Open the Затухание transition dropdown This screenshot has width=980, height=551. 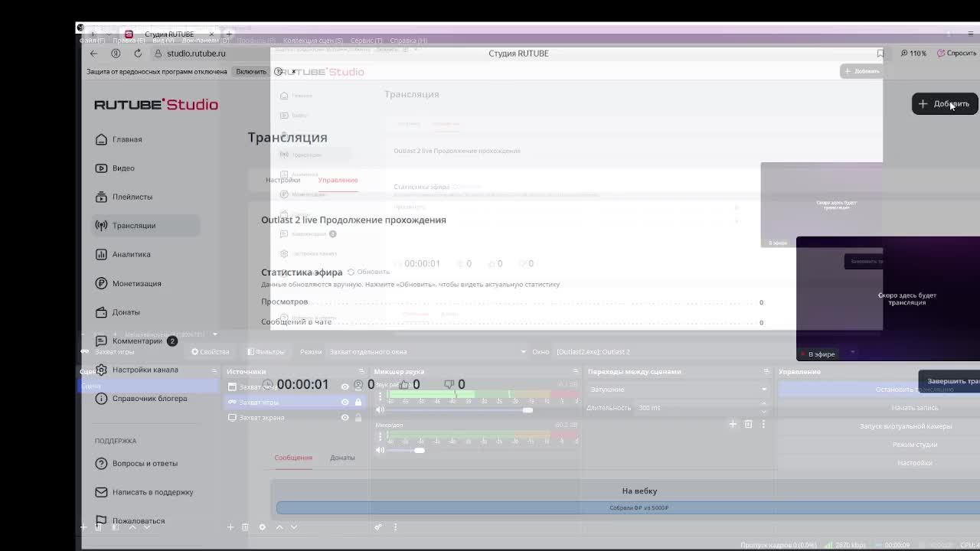pos(678,390)
